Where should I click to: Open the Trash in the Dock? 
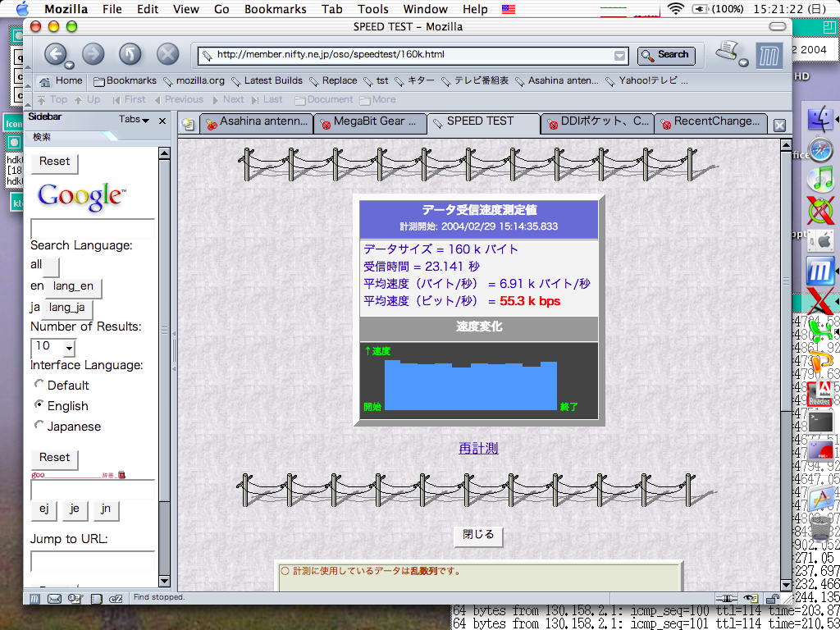[x=820, y=530]
